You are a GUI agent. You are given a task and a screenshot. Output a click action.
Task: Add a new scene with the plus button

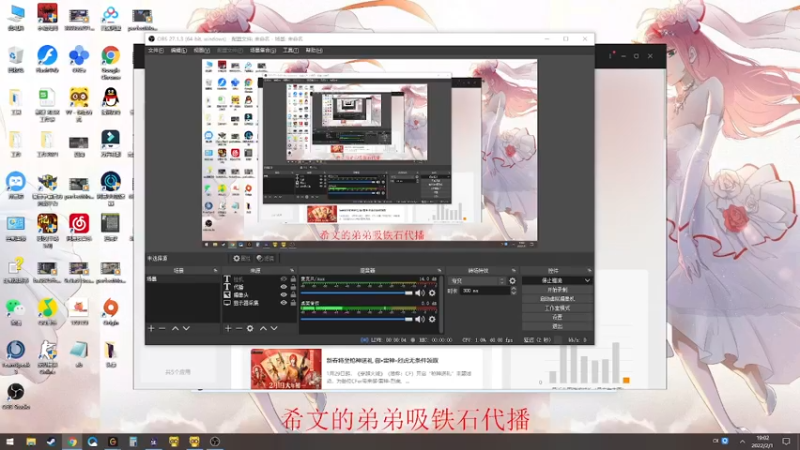151,329
